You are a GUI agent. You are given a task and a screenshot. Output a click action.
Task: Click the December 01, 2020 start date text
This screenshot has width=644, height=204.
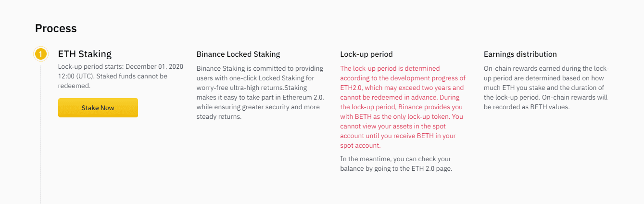(154, 66)
